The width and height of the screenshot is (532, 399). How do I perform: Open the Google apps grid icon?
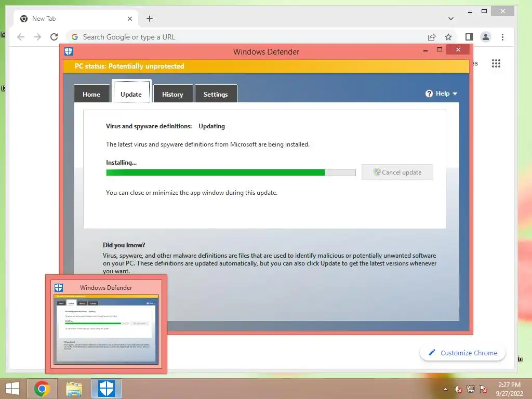496,63
